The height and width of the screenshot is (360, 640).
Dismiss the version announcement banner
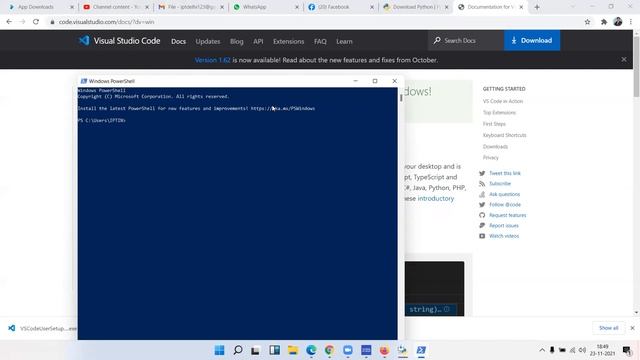click(624, 60)
